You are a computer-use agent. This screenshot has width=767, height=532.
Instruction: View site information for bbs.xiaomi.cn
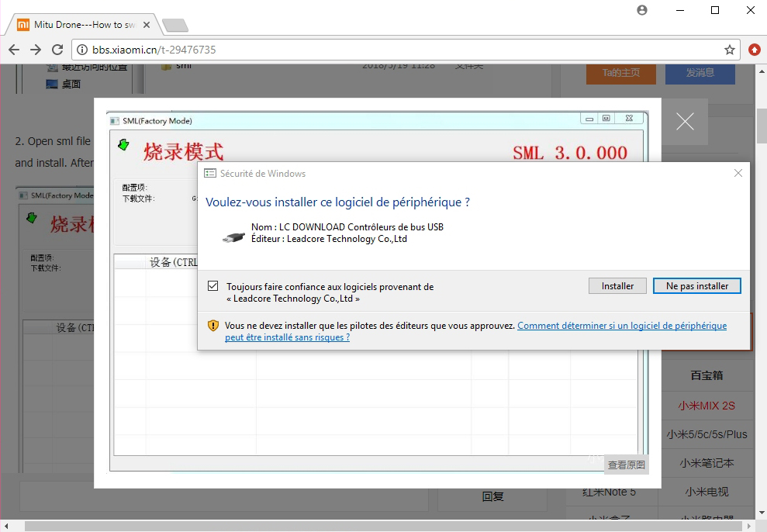83,50
